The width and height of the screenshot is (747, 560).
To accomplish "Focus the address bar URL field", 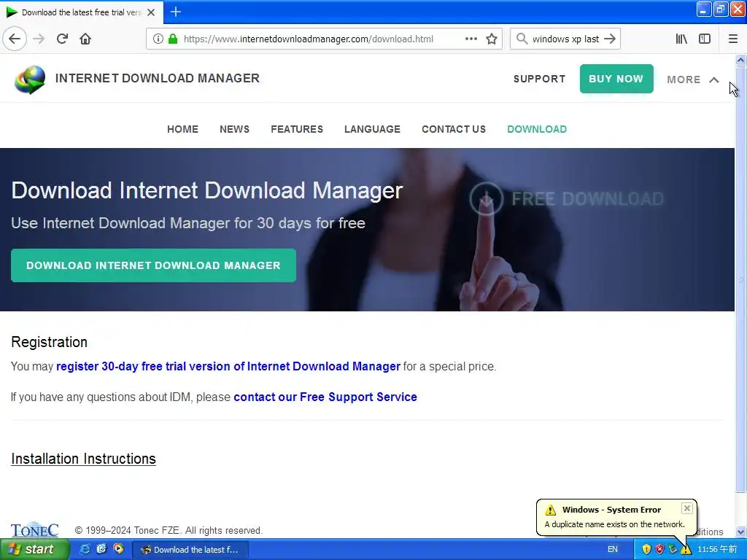I will (x=309, y=39).
